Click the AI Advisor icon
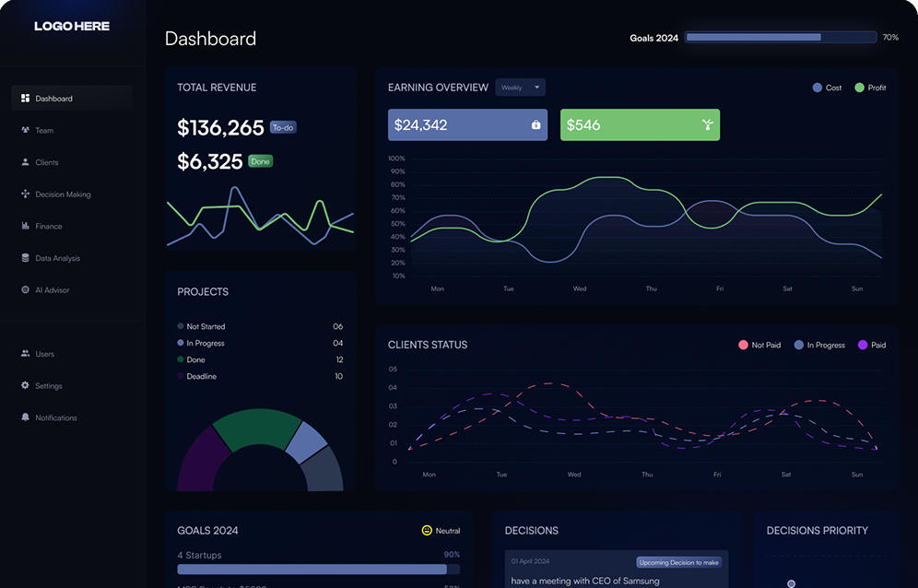The image size is (918, 588). click(26, 290)
